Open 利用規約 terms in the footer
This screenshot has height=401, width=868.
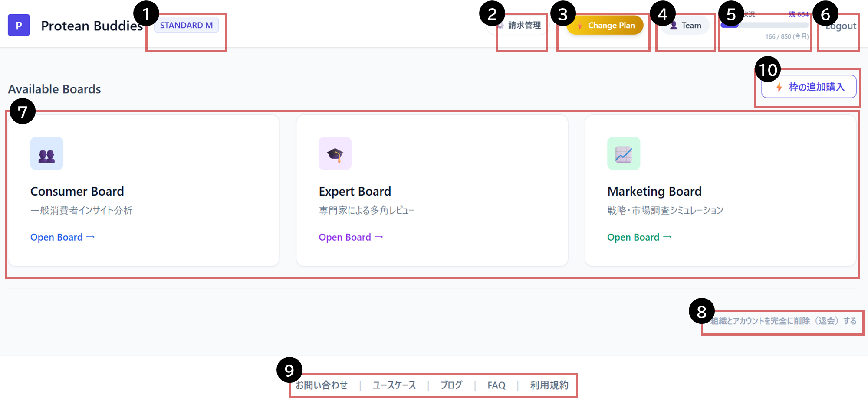point(549,385)
